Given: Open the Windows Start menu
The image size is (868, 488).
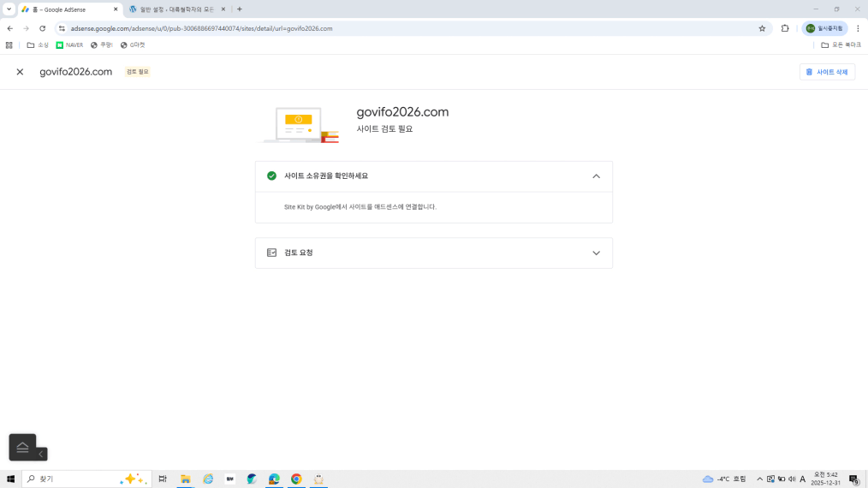Looking at the screenshot, I should coord(10,479).
